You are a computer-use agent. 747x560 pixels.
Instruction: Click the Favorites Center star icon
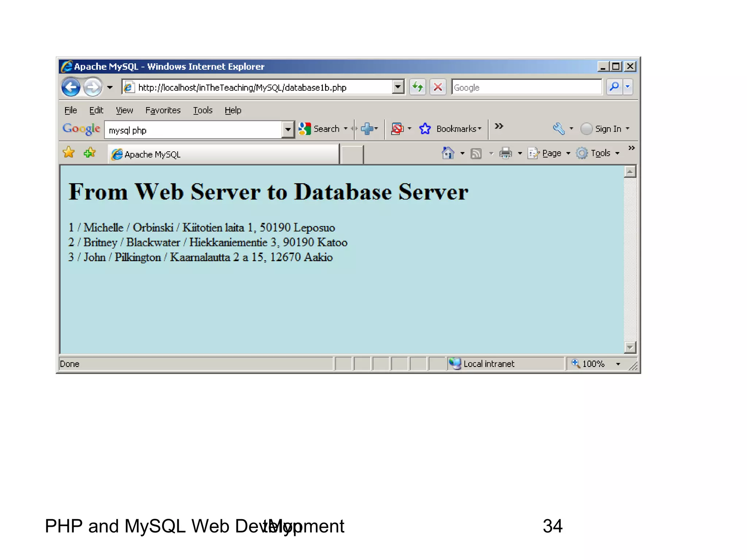click(x=69, y=152)
